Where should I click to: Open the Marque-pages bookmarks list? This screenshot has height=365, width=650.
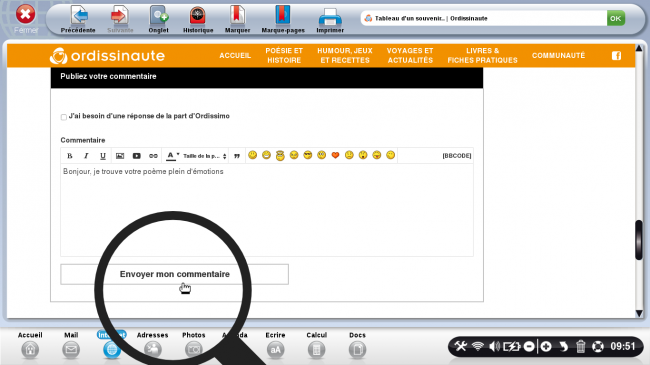pyautogui.click(x=283, y=19)
